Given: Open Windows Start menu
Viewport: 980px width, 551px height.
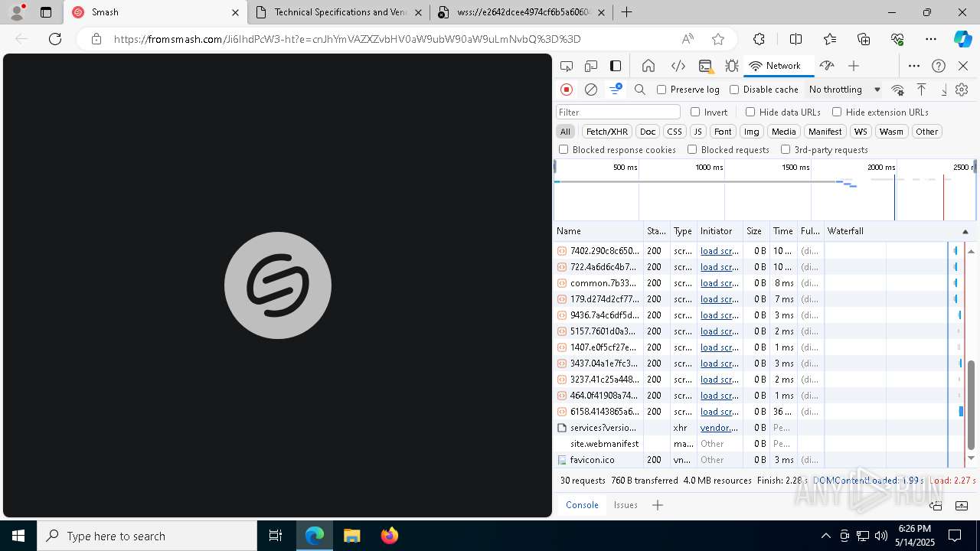Looking at the screenshot, I should coord(18,536).
